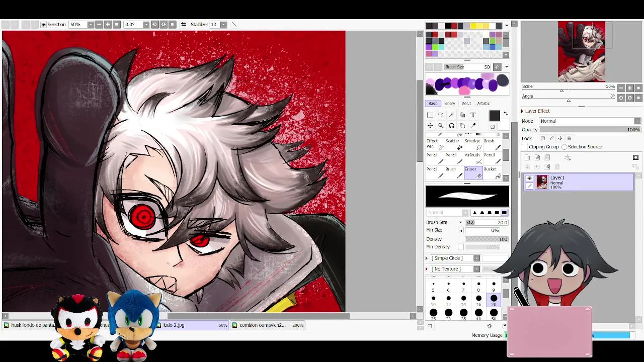Hide Layer1 using the eye icon

pyautogui.click(x=529, y=178)
